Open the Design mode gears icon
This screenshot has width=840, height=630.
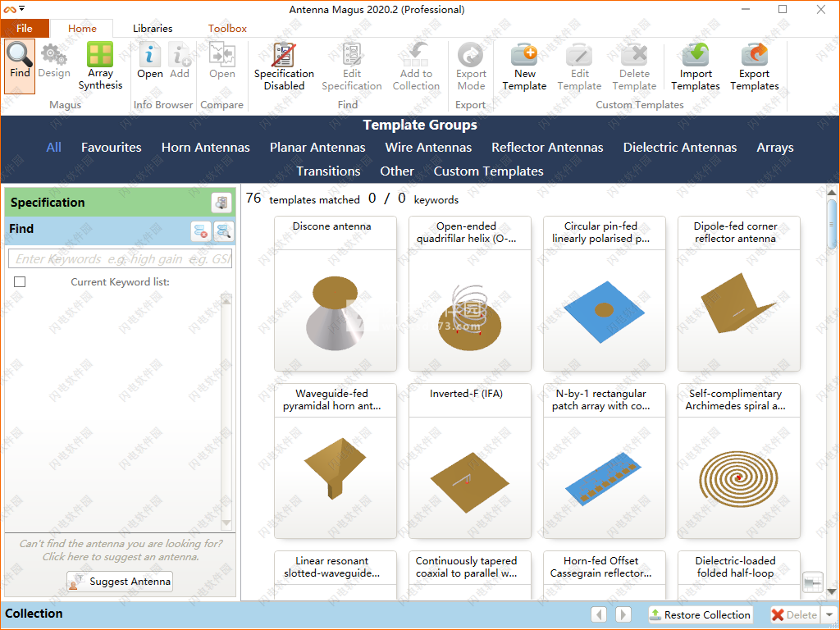point(54,61)
